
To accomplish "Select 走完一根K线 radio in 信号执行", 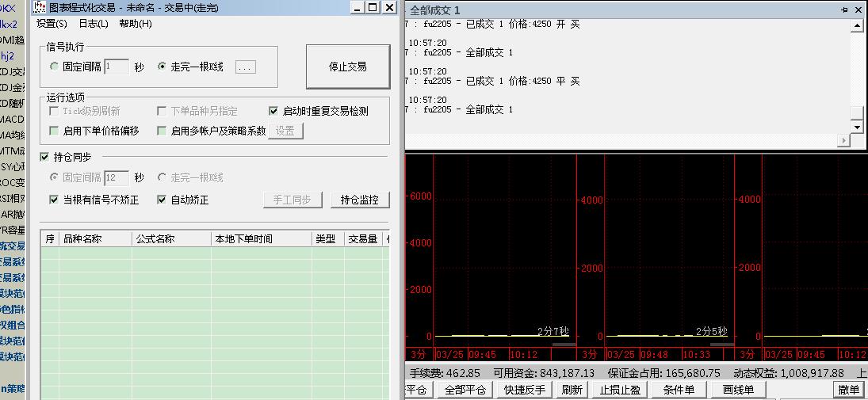I will [x=162, y=67].
